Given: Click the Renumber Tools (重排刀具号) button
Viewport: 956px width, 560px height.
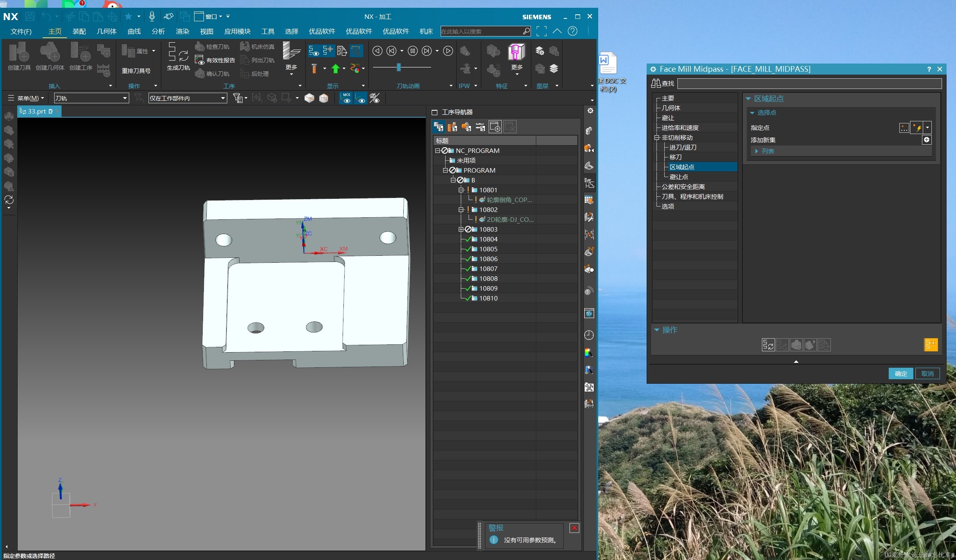Looking at the screenshot, I should 136,71.
